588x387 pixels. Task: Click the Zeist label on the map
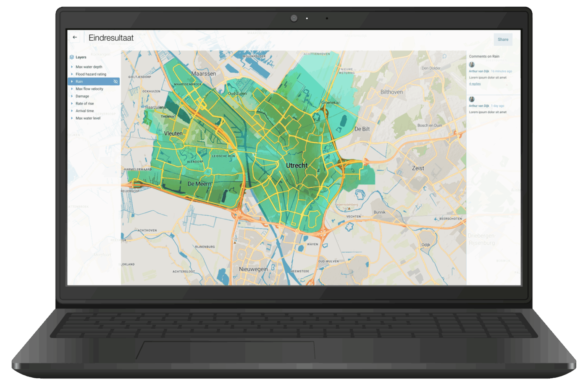coord(418,168)
